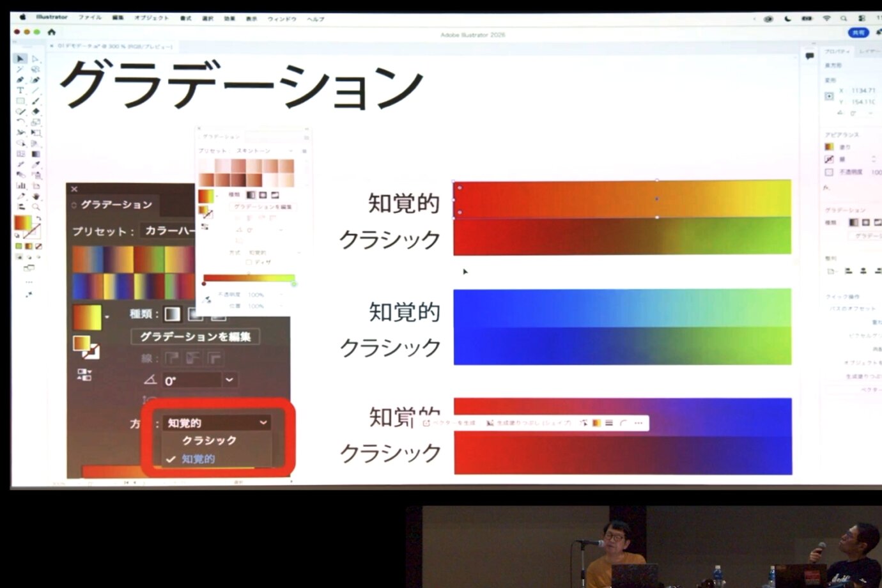Click the グラデーションを編集 button

[x=195, y=336]
